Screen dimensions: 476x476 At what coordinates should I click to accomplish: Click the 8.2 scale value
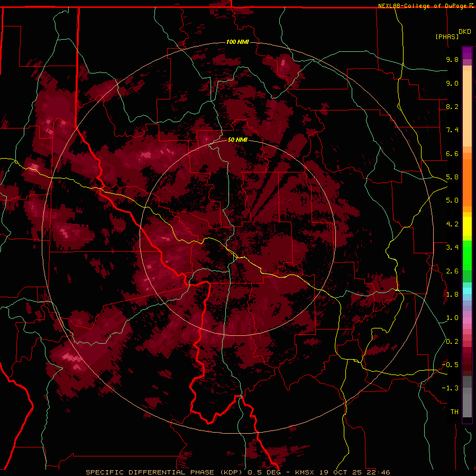(x=452, y=106)
